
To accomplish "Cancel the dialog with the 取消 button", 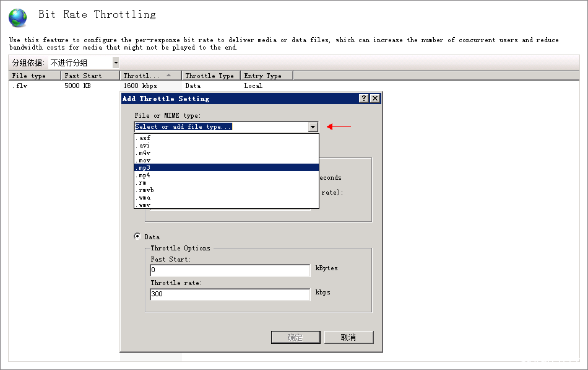I will 348,337.
